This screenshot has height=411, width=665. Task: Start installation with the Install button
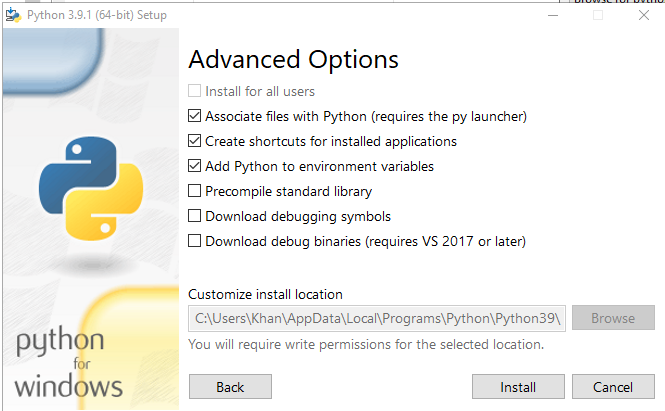(518, 387)
